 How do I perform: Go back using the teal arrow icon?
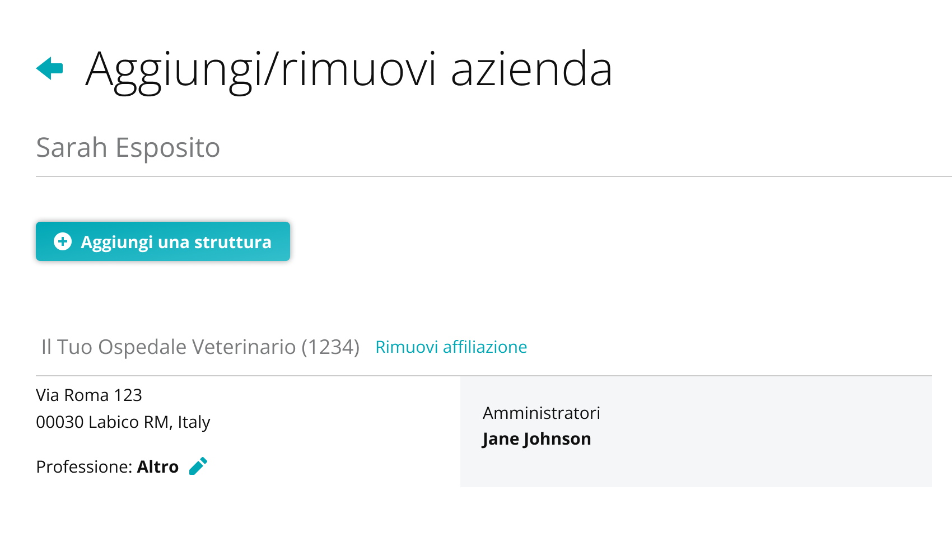click(49, 68)
